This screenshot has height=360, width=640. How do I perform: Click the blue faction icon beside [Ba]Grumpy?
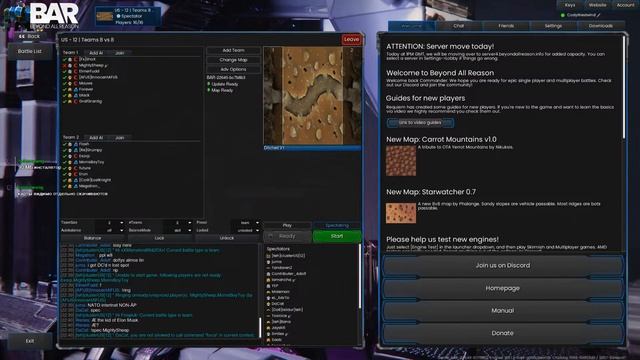pyautogui.click(x=76, y=150)
